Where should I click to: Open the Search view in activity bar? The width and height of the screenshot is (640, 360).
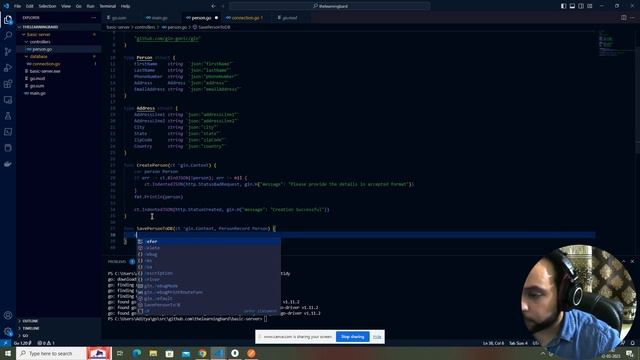pos(8,36)
